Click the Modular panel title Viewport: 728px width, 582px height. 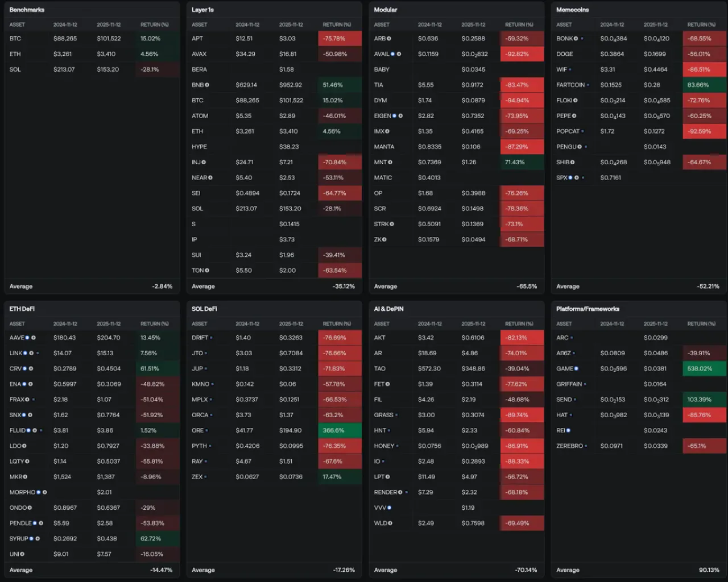pyautogui.click(x=386, y=10)
